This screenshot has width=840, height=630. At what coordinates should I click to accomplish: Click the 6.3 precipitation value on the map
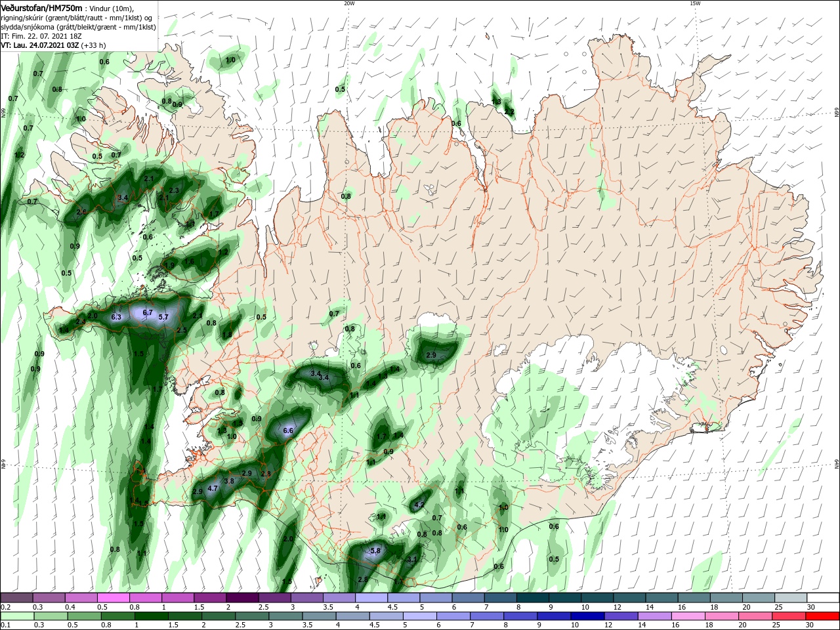(x=117, y=317)
